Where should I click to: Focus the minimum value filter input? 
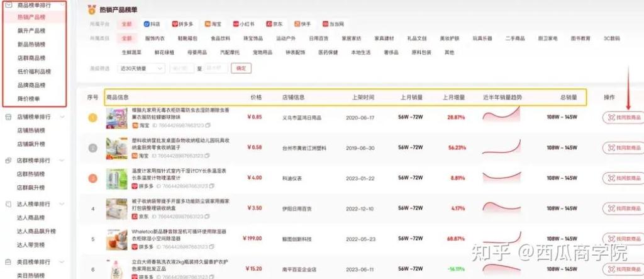pyautogui.click(x=182, y=68)
